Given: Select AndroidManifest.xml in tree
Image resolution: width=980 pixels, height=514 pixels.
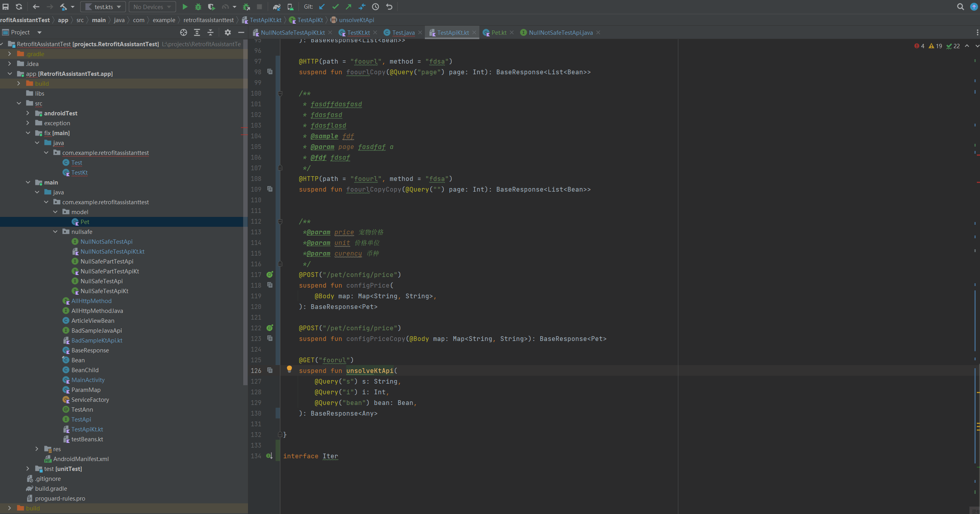Looking at the screenshot, I should tap(81, 459).
